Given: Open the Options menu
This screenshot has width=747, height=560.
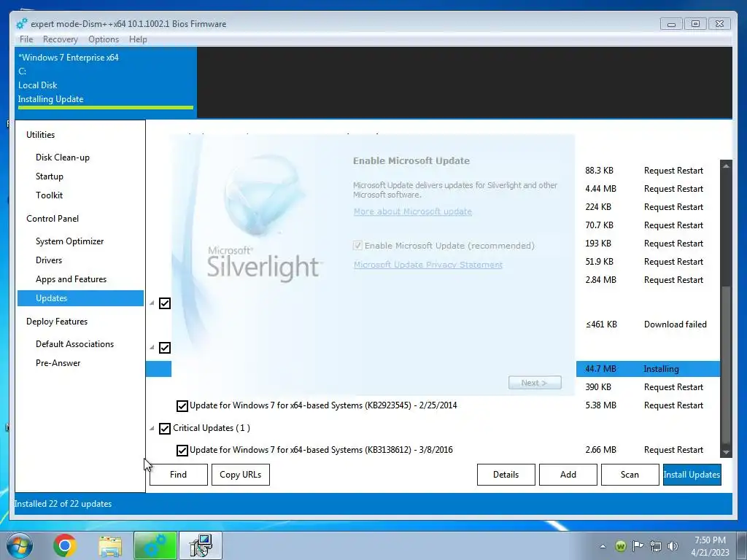Looking at the screenshot, I should click(104, 39).
